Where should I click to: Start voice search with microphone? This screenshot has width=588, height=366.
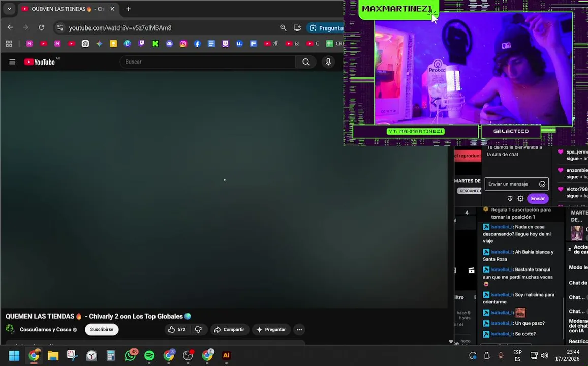[x=328, y=62]
